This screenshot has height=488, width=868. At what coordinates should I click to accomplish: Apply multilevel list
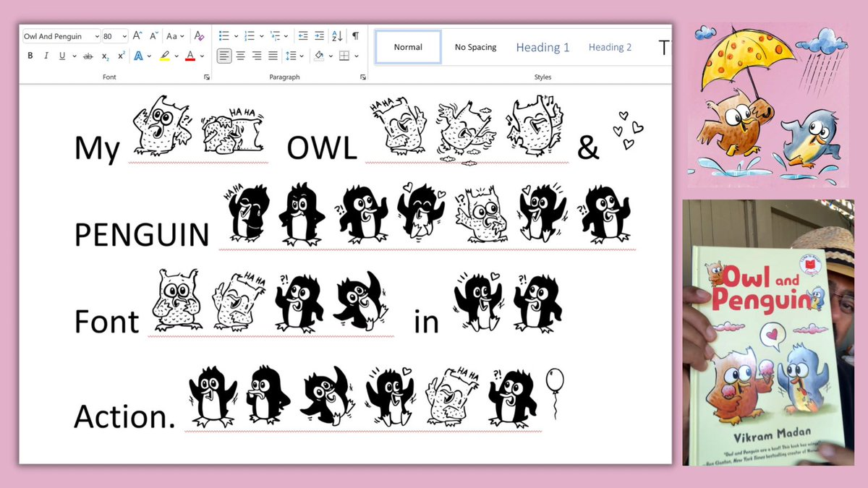[x=275, y=35]
